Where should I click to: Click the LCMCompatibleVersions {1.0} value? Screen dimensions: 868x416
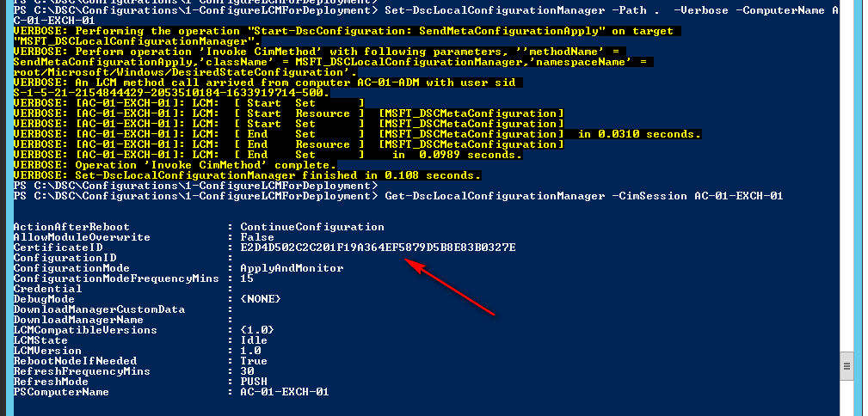[257, 330]
